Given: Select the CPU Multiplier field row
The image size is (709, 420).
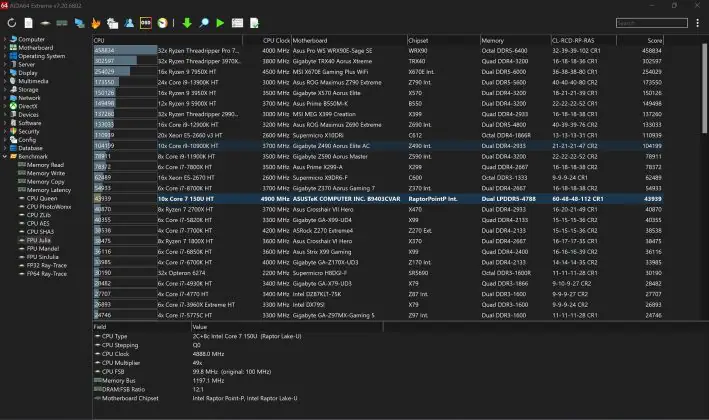Looking at the screenshot, I should click(x=238, y=363).
